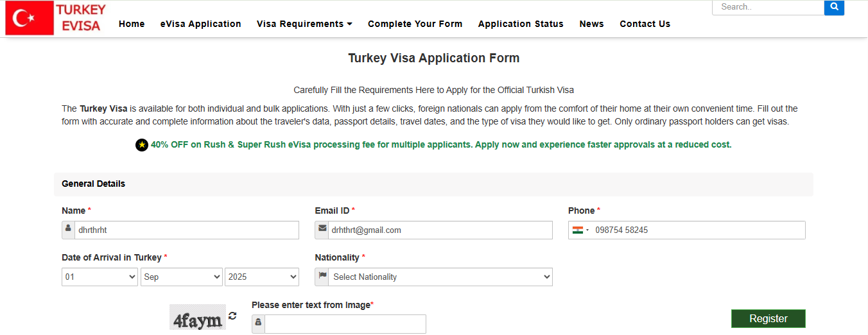Click the blue search magnifier icon

click(834, 7)
